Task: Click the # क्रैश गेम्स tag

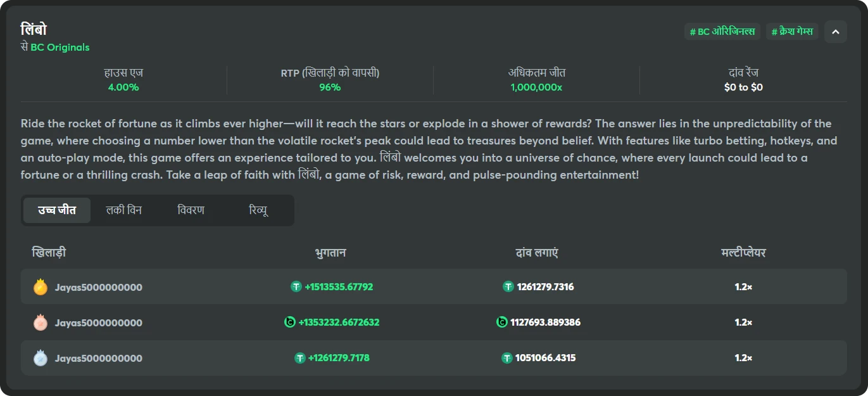Action: point(792,32)
